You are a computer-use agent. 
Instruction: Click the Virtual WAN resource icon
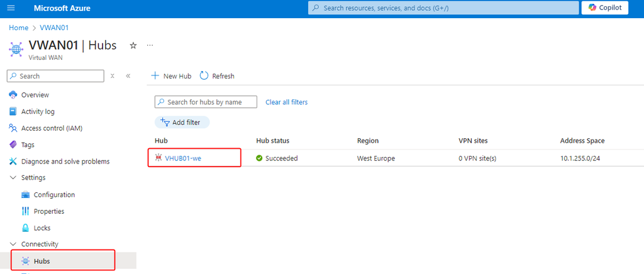pyautogui.click(x=16, y=50)
